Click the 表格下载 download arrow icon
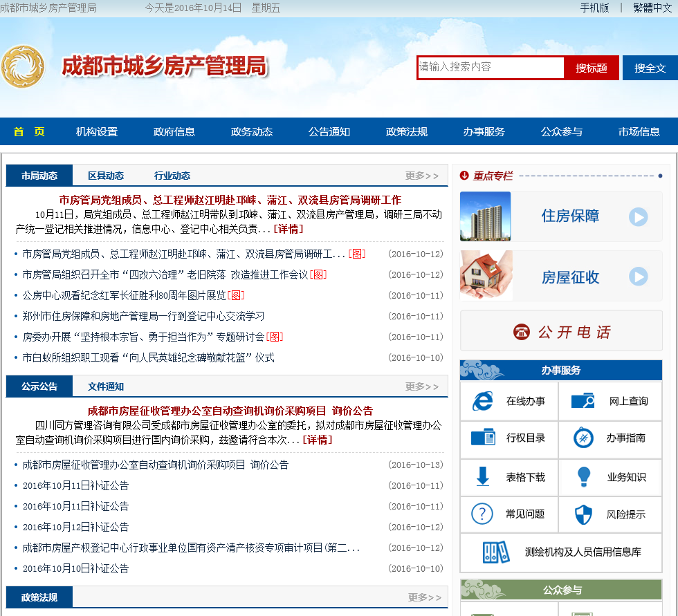678x616 pixels. (x=482, y=476)
